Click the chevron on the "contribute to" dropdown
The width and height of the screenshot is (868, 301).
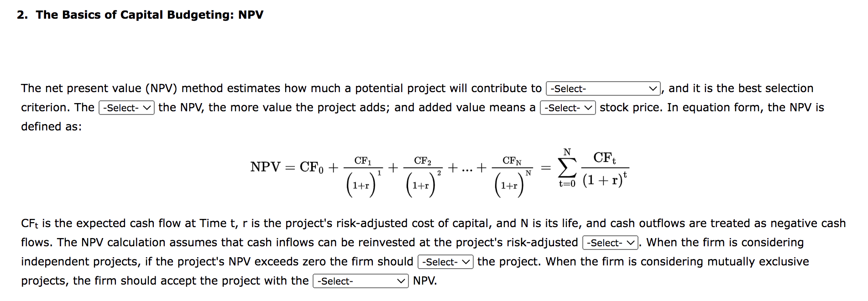coord(653,88)
